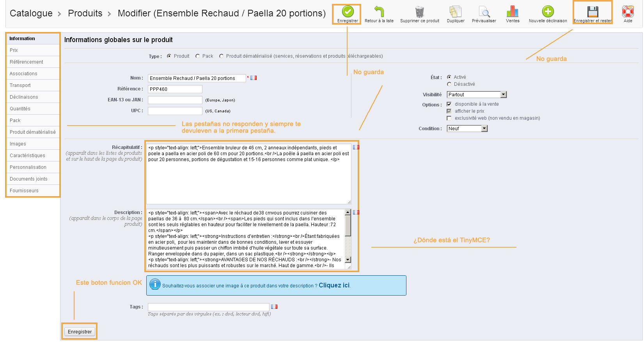Select Produit type radio button
The height and width of the screenshot is (342, 644).
click(x=169, y=56)
